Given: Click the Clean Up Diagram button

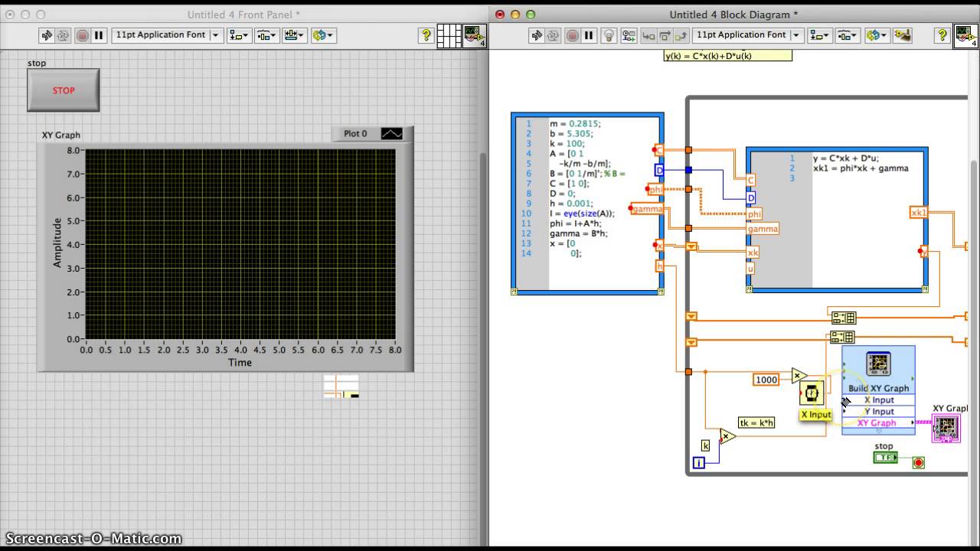Looking at the screenshot, I should tap(903, 35).
